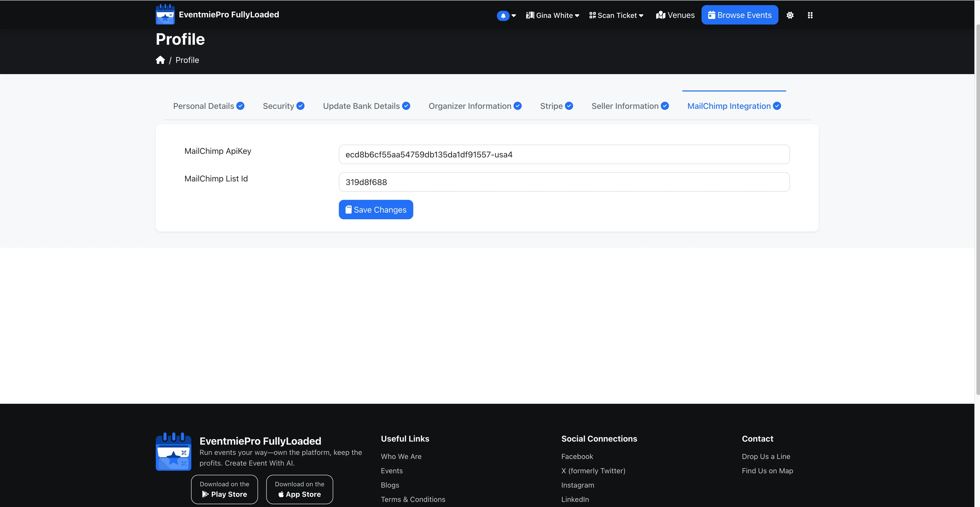
Task: Click the Personal Details checkmark badge
Action: 240,106
